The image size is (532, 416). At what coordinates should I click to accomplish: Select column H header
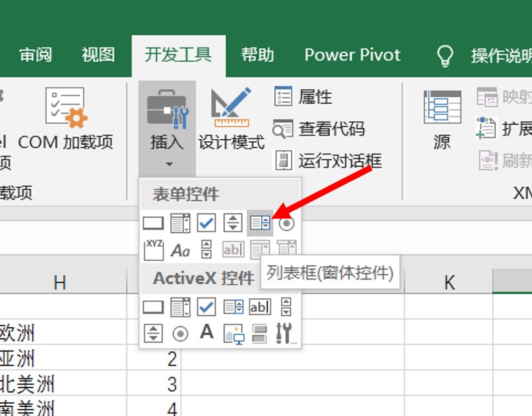[x=61, y=282]
